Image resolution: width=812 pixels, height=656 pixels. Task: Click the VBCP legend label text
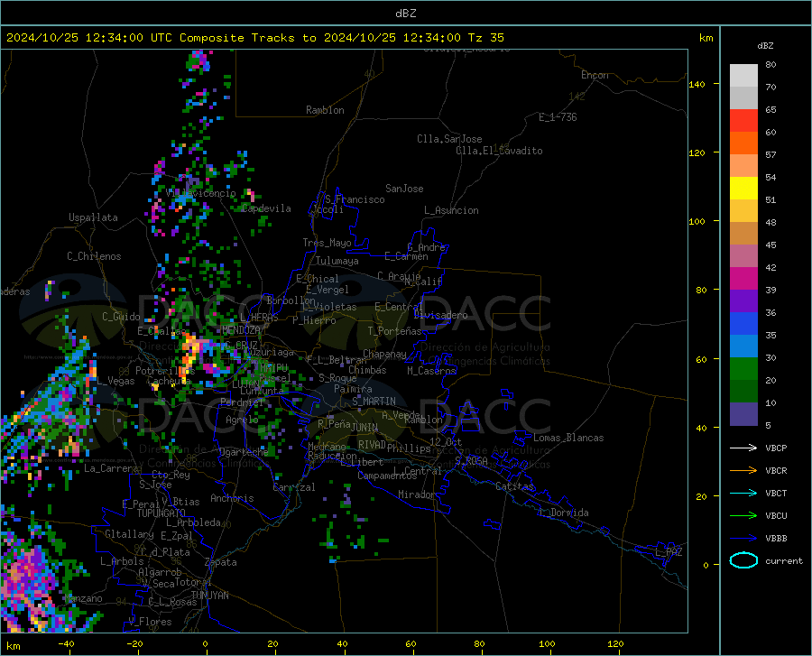[776, 448]
